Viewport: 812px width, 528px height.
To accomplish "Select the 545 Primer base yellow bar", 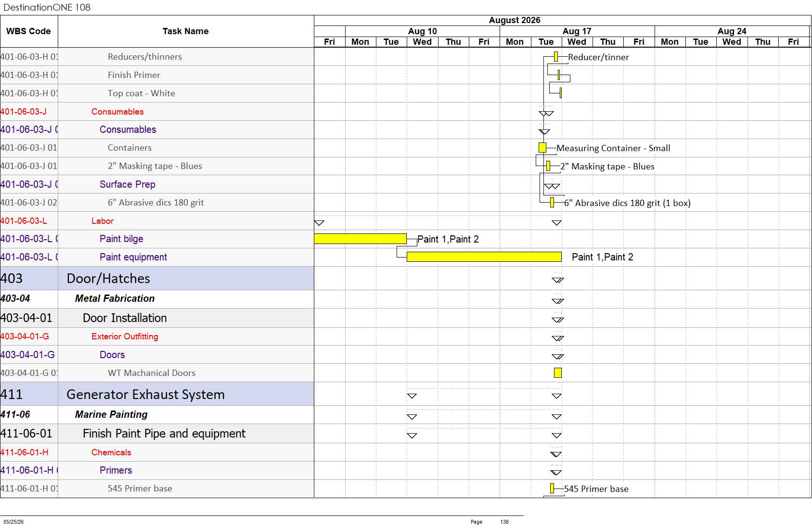I will pyautogui.click(x=552, y=489).
